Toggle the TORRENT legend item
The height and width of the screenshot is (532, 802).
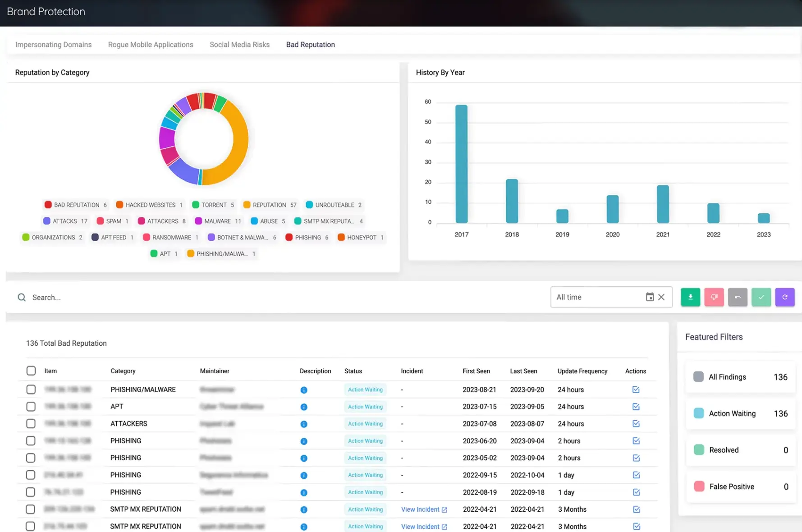pyautogui.click(x=213, y=205)
